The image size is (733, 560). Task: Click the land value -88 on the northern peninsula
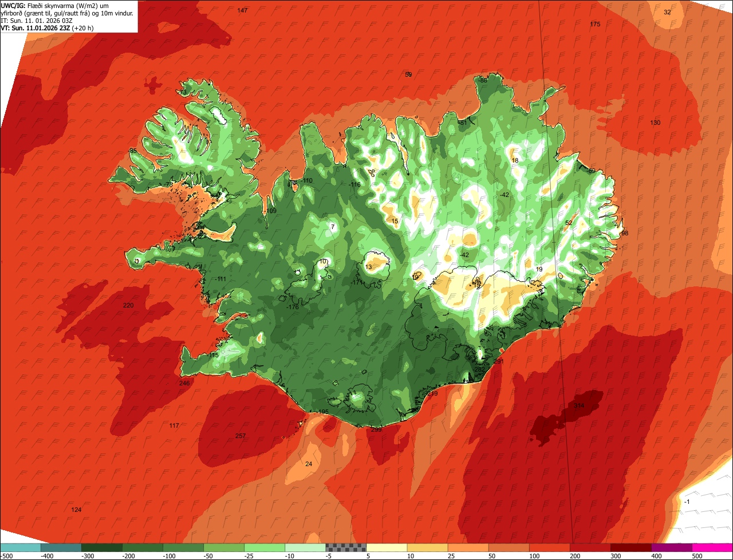[x=483, y=81]
